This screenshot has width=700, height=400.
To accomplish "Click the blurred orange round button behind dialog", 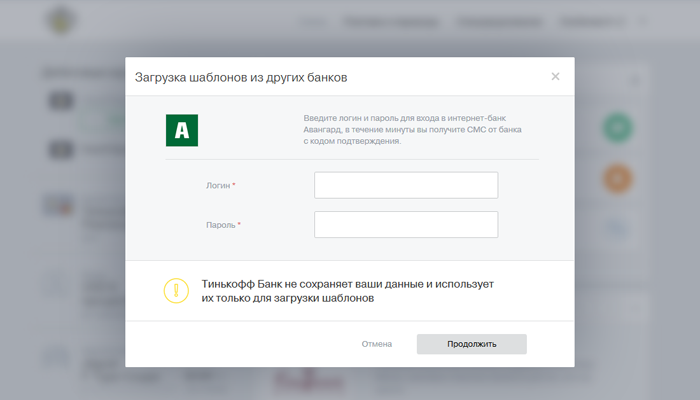I will coord(617,179).
